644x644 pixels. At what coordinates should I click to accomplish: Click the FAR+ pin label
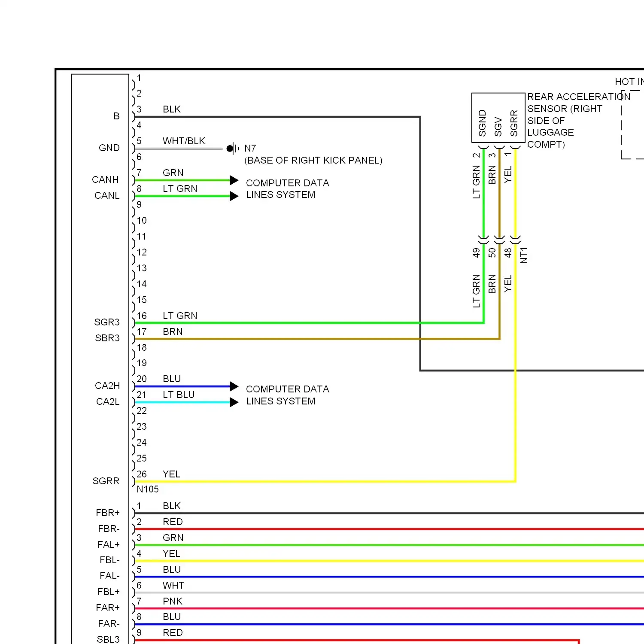[108, 608]
